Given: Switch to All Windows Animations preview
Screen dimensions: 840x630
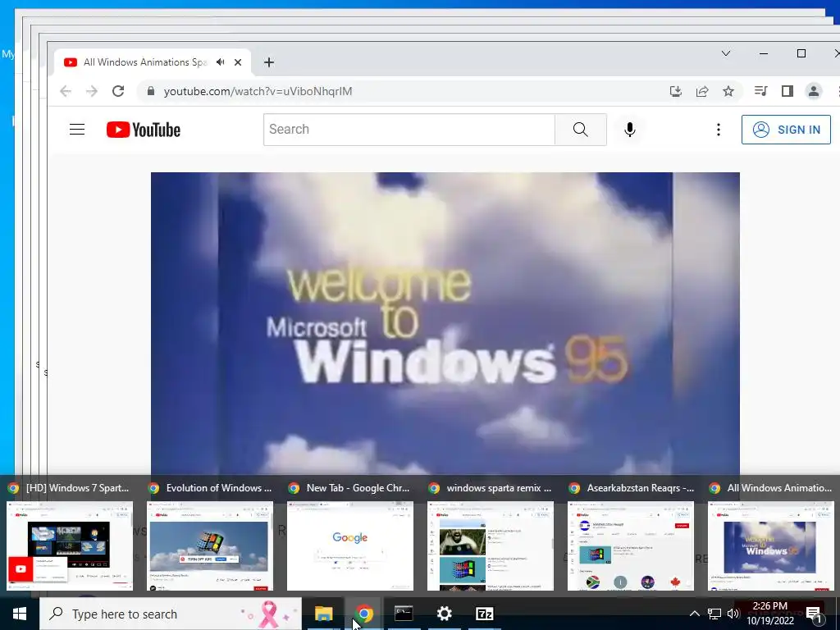Looking at the screenshot, I should pyautogui.click(x=771, y=546).
